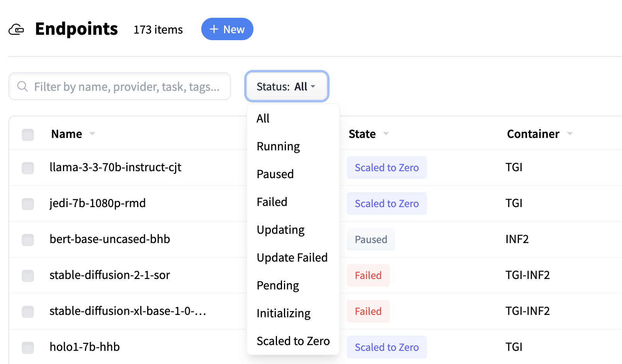622x364 pixels.
Task: Select Update Failed status option
Action: [x=292, y=258]
